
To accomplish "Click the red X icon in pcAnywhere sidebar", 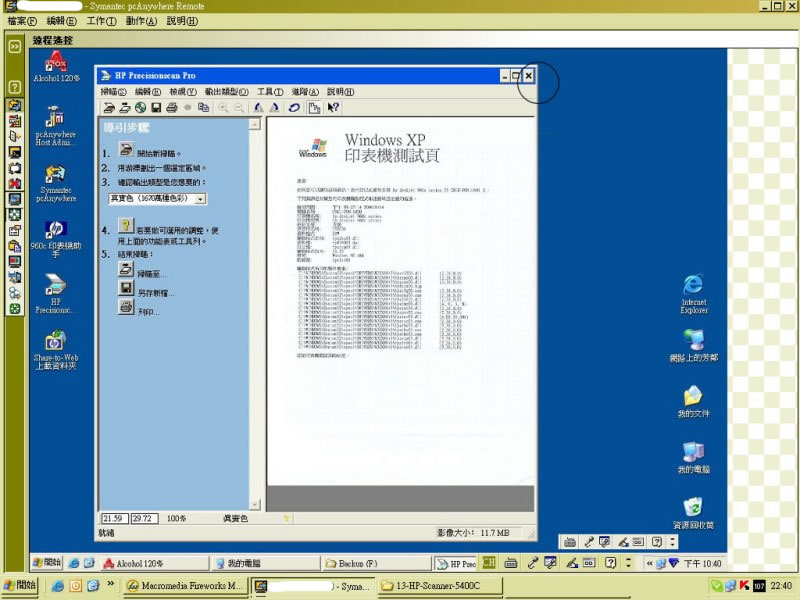I will [15, 183].
